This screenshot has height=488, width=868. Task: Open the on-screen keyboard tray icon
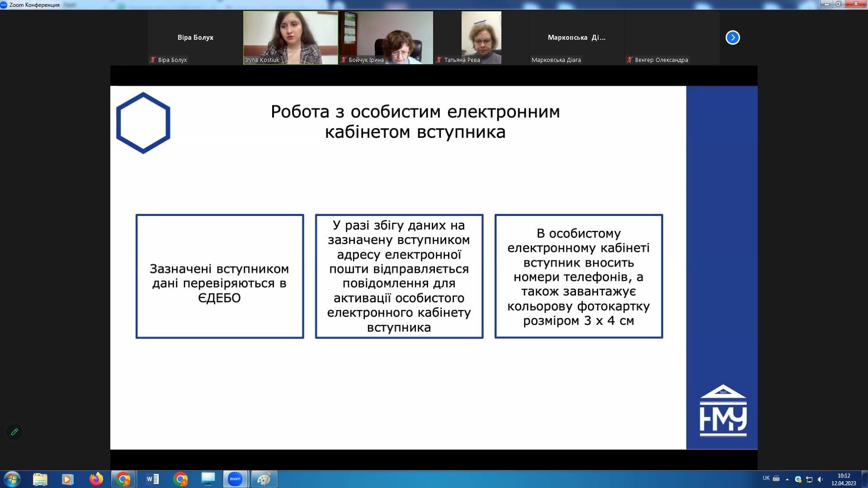pos(776,479)
